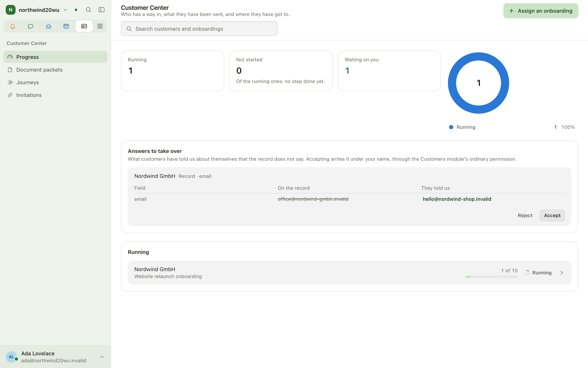Viewport: 588px width, 368px height.
Task: Click Assign an onboarding button
Action: pos(541,11)
